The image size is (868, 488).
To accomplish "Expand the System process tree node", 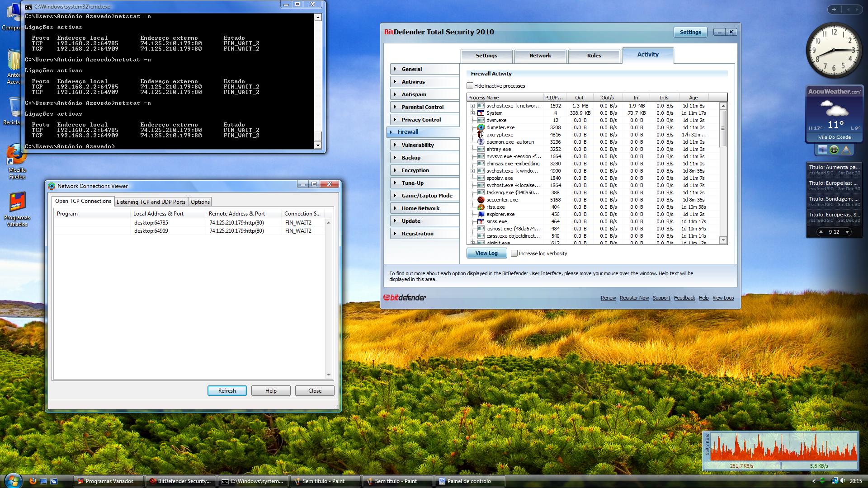I will (472, 113).
